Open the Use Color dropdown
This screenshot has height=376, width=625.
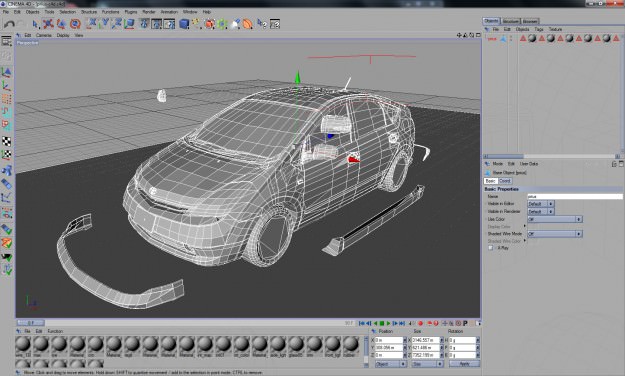click(554, 219)
